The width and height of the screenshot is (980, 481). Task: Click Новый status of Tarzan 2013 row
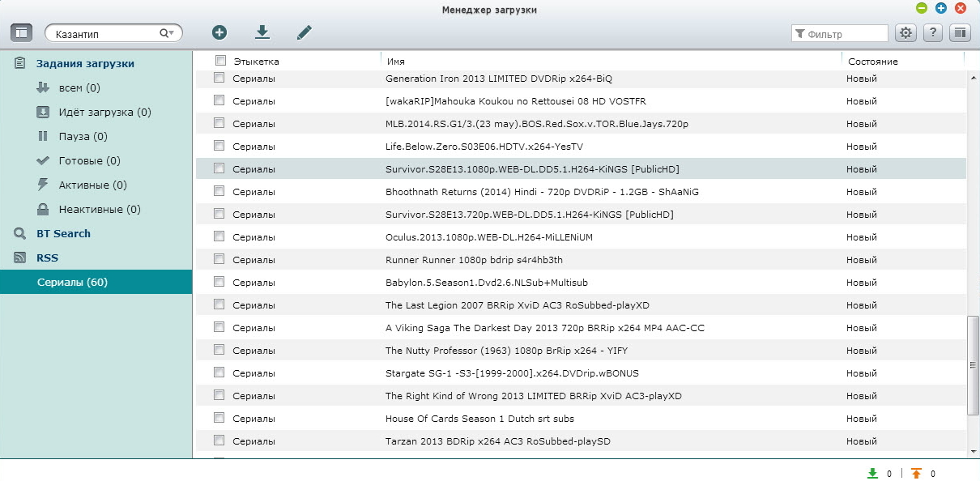[x=861, y=441]
